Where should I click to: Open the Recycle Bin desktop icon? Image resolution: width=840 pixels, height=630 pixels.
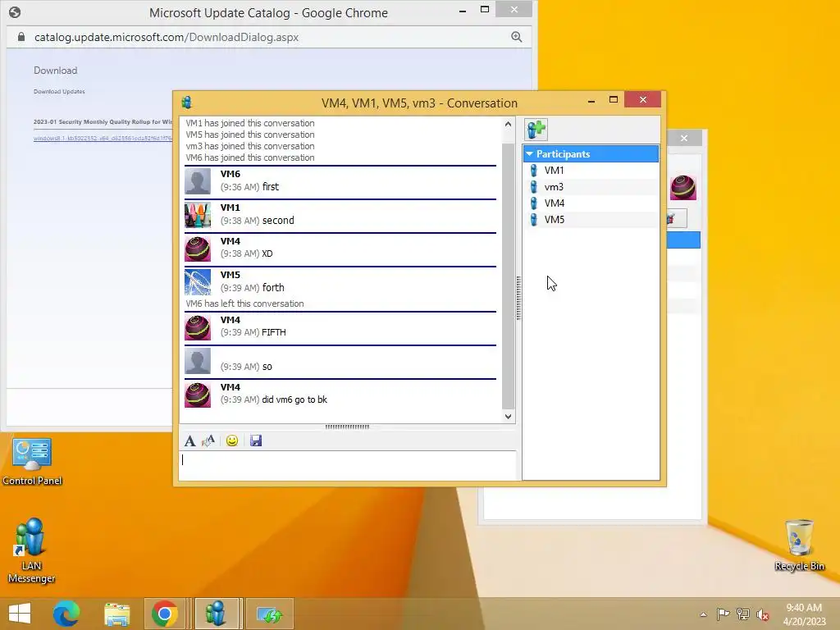tap(799, 546)
